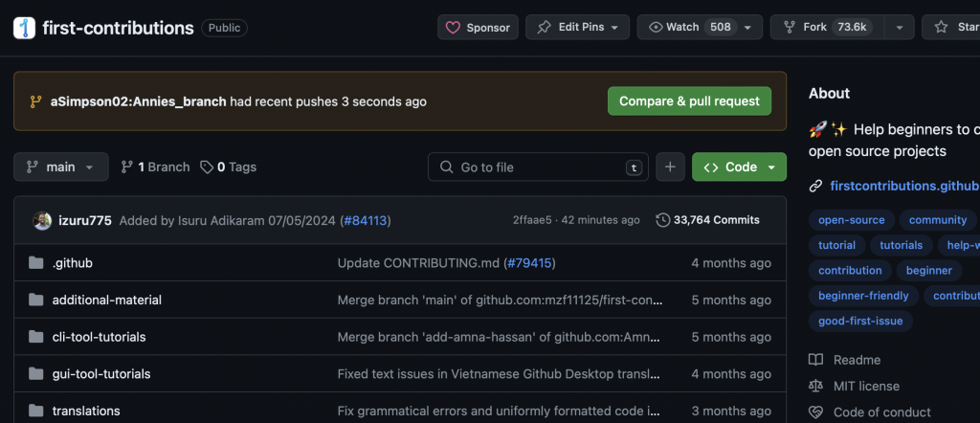Open the Readme link in About
The image size is (980, 423).
point(857,360)
